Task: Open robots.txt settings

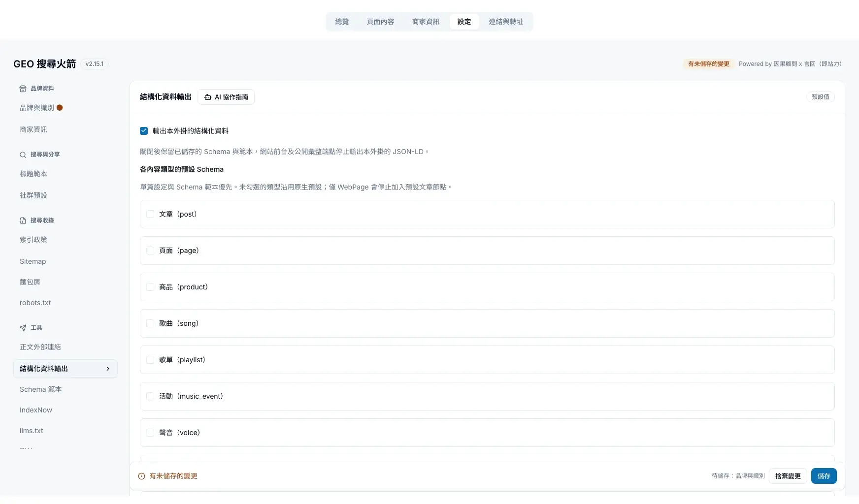Action: (x=66, y=303)
